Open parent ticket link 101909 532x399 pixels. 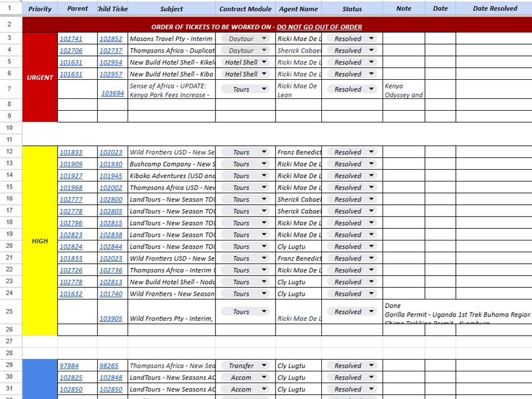coord(71,164)
